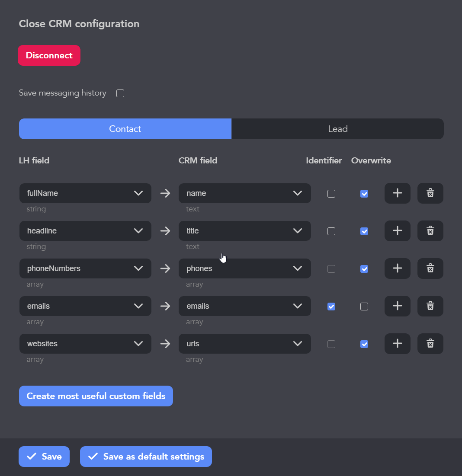
Task: Switch to the Lead tab
Action: pyautogui.click(x=337, y=129)
